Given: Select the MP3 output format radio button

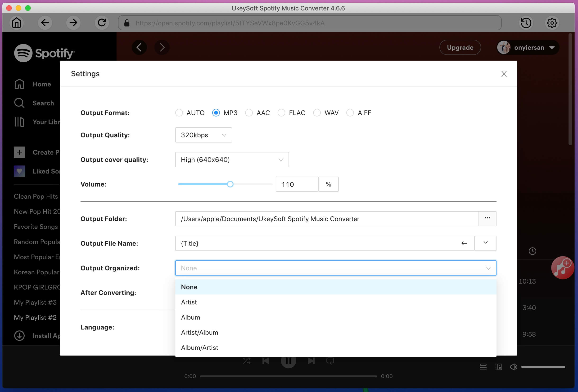Looking at the screenshot, I should (215, 112).
